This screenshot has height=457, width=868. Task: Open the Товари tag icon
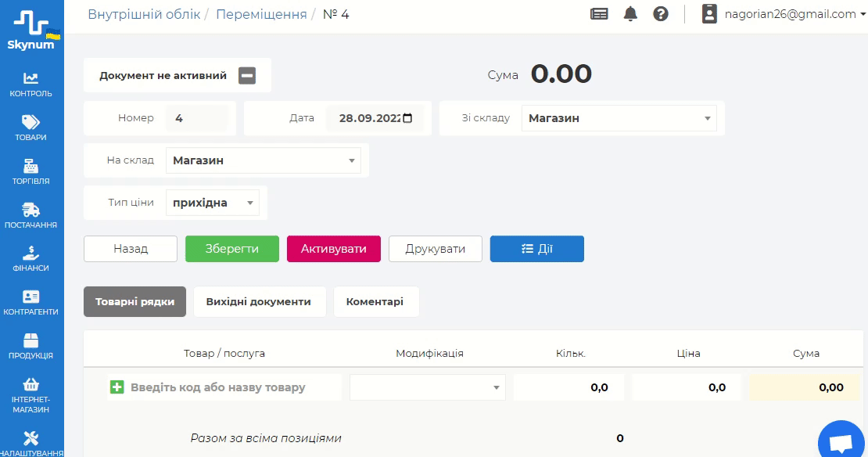tap(31, 122)
